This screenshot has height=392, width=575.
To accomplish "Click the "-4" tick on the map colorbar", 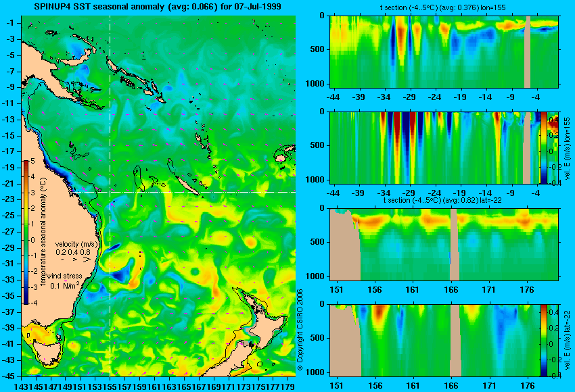I will coord(32,303).
